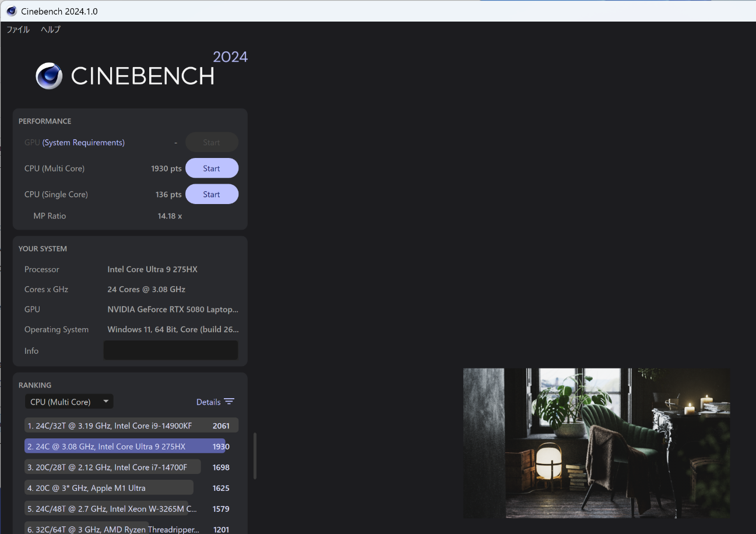Click the YOUR SYSTEM section heading
Image resolution: width=756 pixels, height=534 pixels.
43,248
